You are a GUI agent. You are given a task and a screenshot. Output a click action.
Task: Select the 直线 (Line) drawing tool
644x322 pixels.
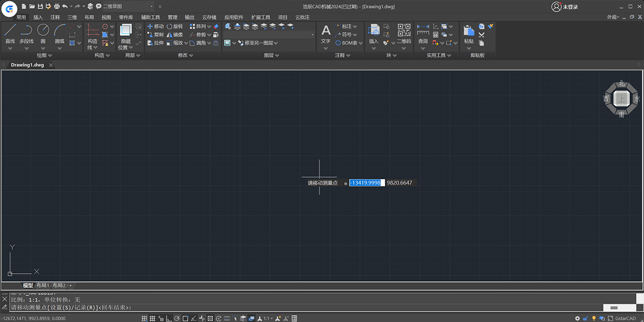coord(10,31)
